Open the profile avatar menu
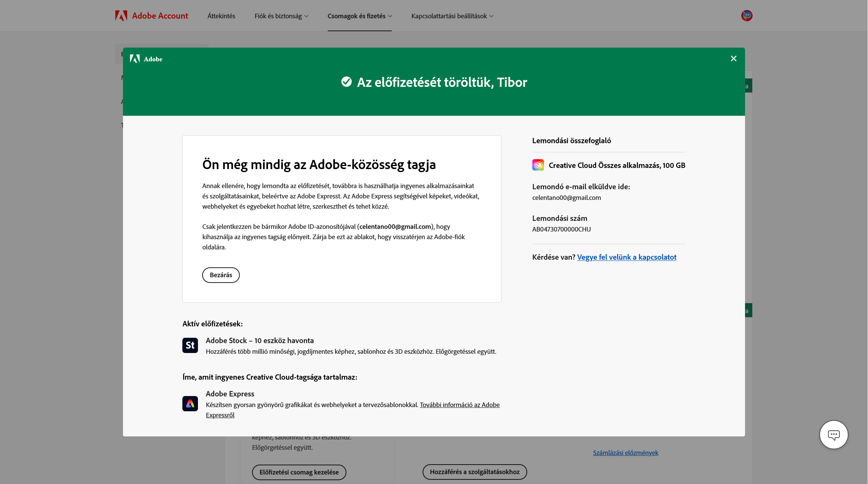868x484 pixels. point(746,16)
